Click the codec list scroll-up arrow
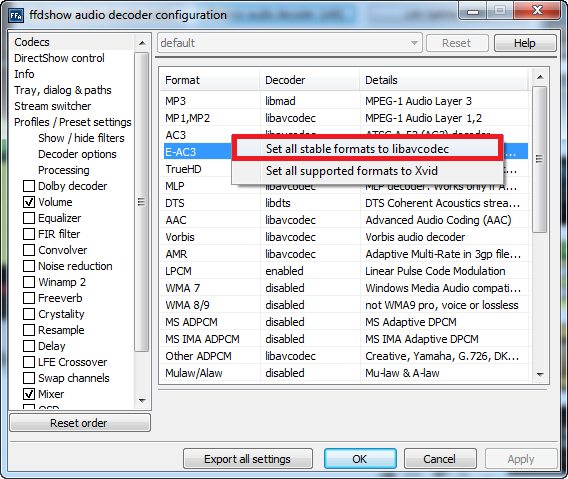Screen dimensions: 568x479 click(x=540, y=77)
